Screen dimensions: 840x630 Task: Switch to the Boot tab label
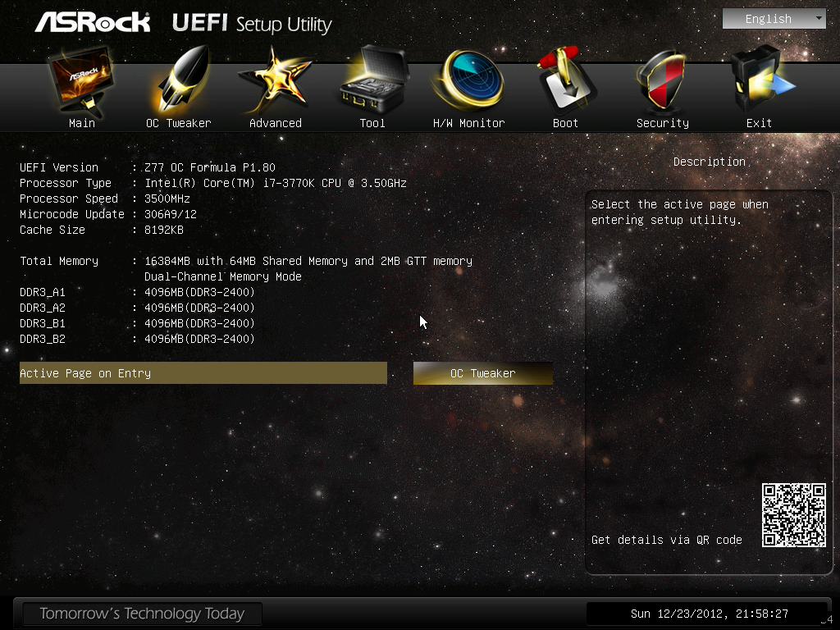[566, 123]
